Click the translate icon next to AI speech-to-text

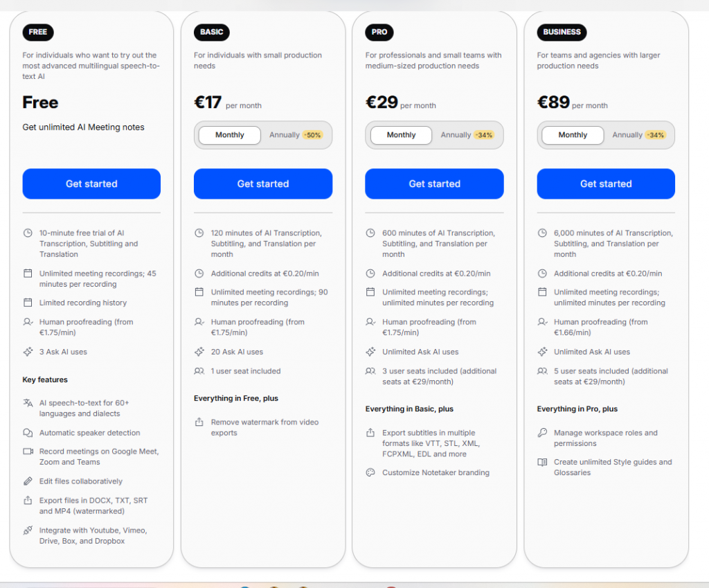[x=28, y=403]
